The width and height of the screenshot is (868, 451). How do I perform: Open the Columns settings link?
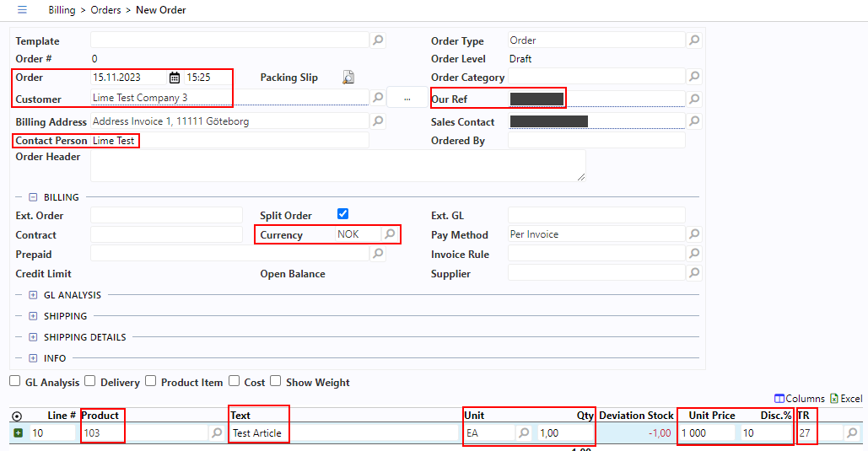click(x=800, y=399)
